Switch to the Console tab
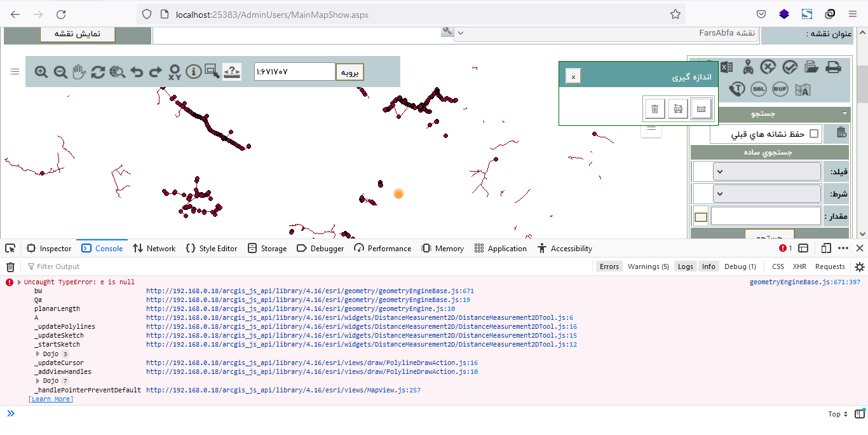The height and width of the screenshot is (435, 868). point(102,248)
